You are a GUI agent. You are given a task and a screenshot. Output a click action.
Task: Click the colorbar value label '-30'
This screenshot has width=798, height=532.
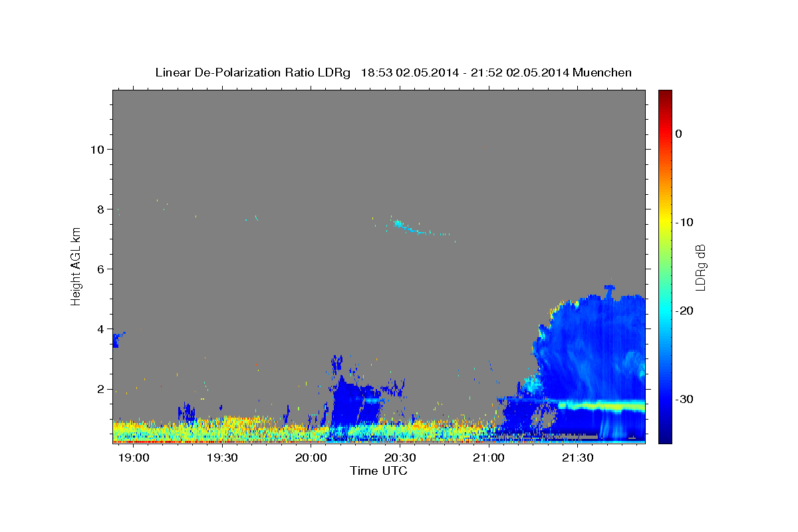(685, 399)
